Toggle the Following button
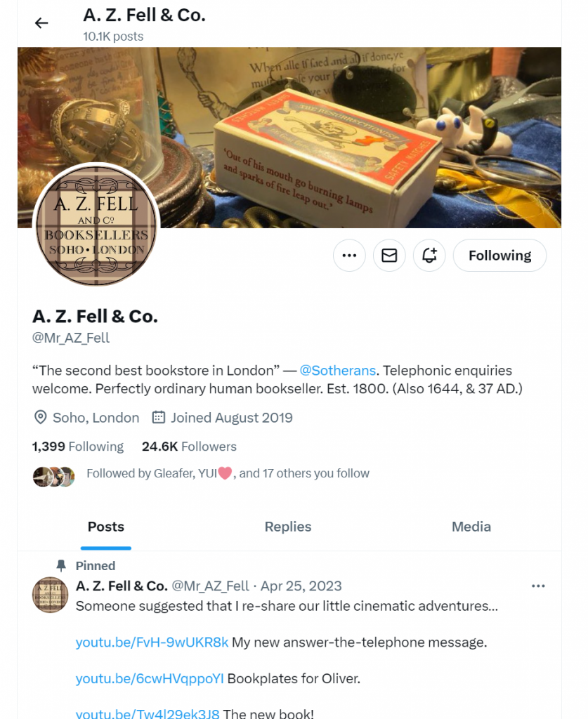This screenshot has height=719, width=588. point(500,256)
